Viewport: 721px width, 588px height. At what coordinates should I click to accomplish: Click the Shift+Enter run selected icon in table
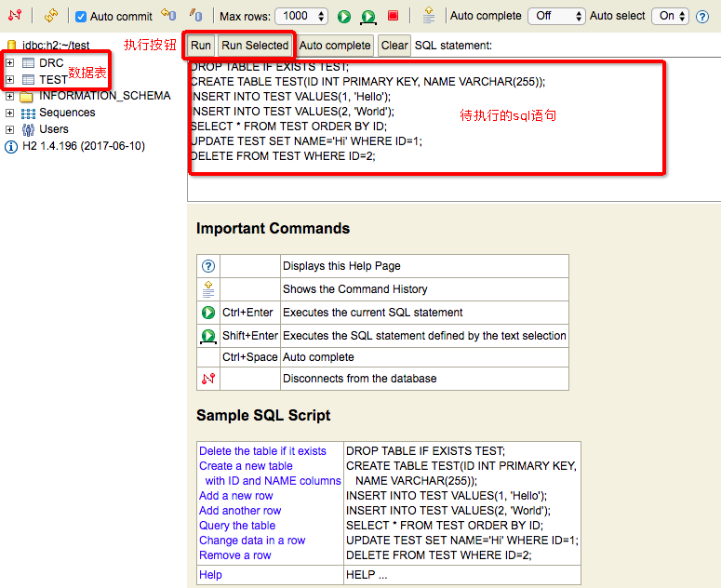[x=208, y=336]
